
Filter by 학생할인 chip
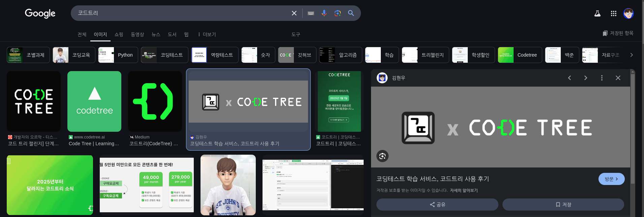(x=473, y=55)
